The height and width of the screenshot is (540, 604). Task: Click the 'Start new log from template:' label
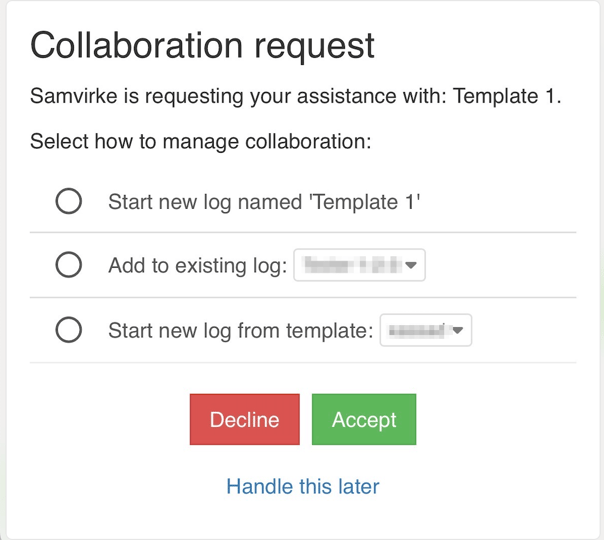click(x=241, y=330)
